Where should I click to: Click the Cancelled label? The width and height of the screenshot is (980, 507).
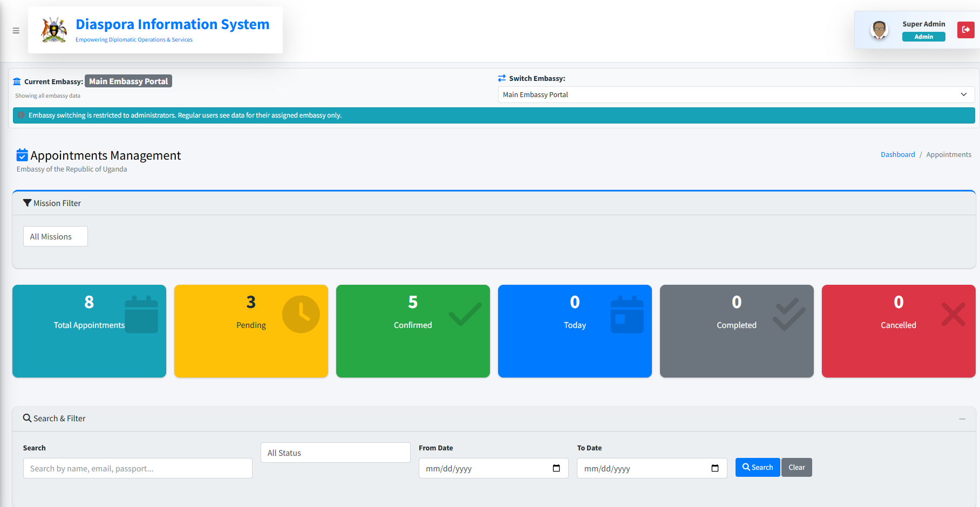coord(899,325)
